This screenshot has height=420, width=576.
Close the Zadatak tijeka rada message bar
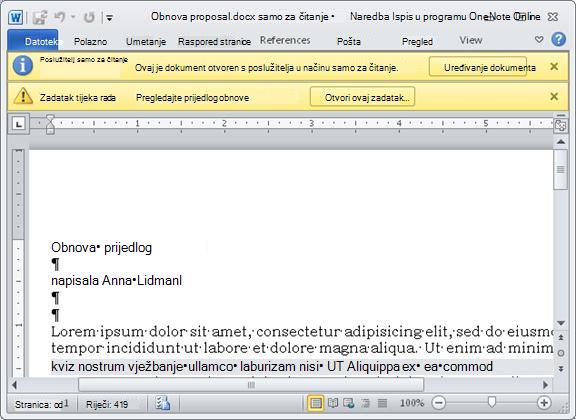click(554, 96)
